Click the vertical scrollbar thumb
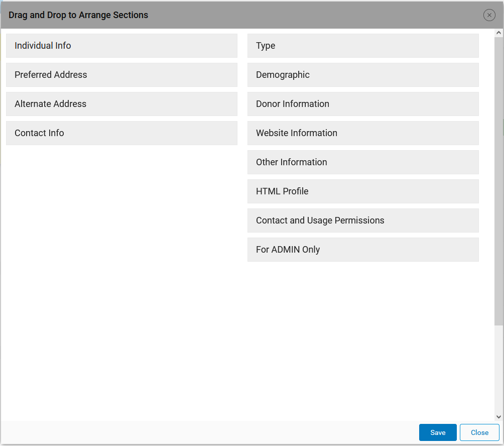 tap(498, 181)
